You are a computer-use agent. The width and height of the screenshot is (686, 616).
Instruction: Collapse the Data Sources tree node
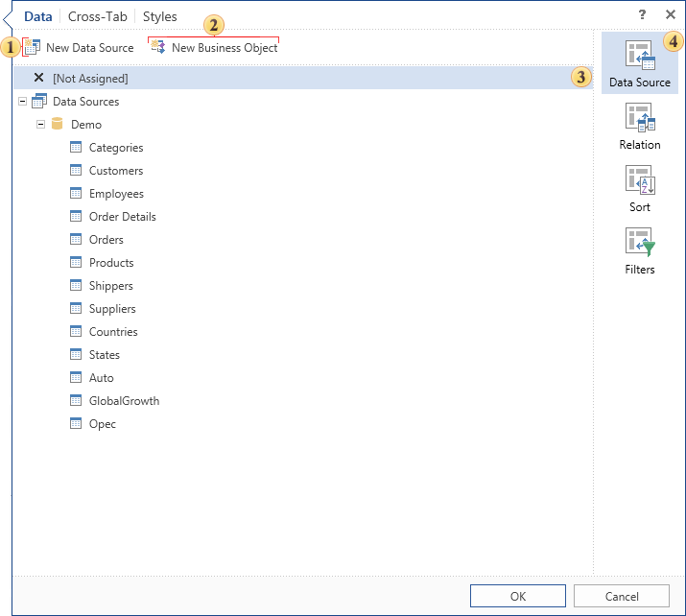23,102
